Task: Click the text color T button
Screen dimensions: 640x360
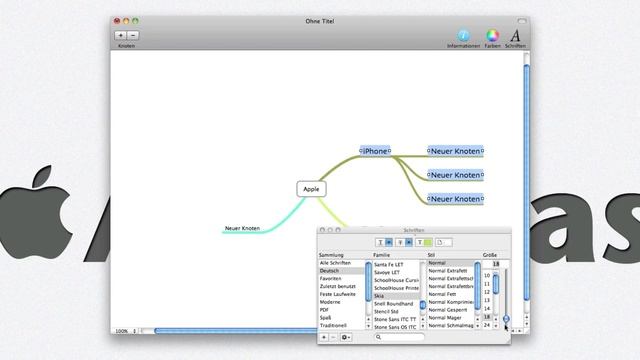Action: (x=420, y=242)
